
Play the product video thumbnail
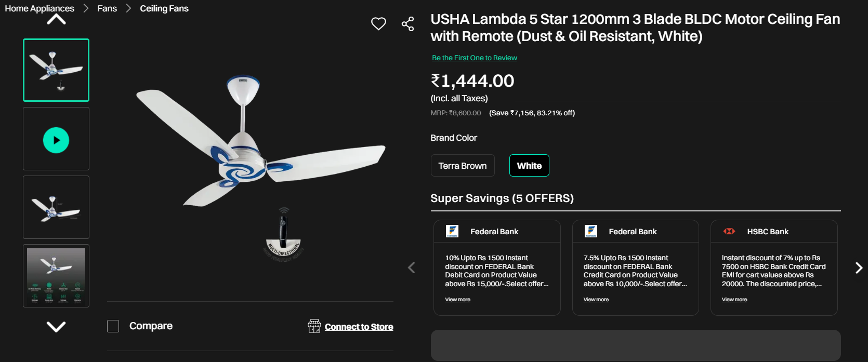coord(56,140)
